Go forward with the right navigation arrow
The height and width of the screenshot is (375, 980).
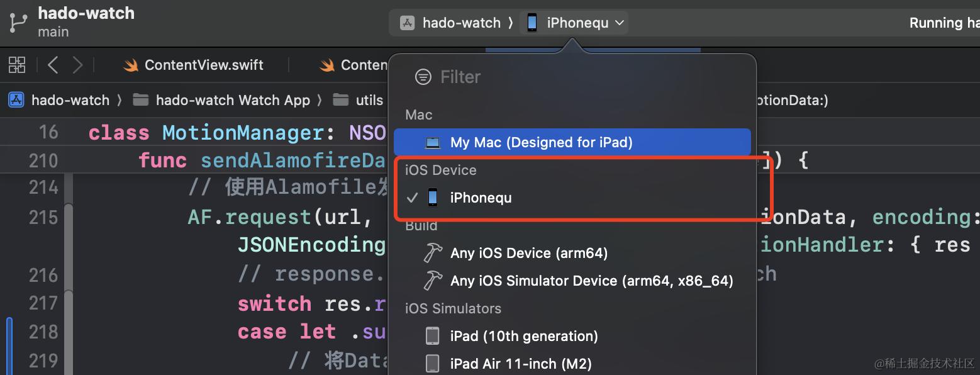click(77, 65)
